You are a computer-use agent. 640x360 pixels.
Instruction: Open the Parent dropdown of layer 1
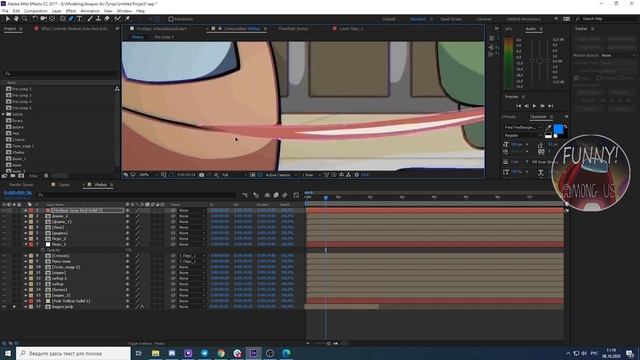click(191, 210)
